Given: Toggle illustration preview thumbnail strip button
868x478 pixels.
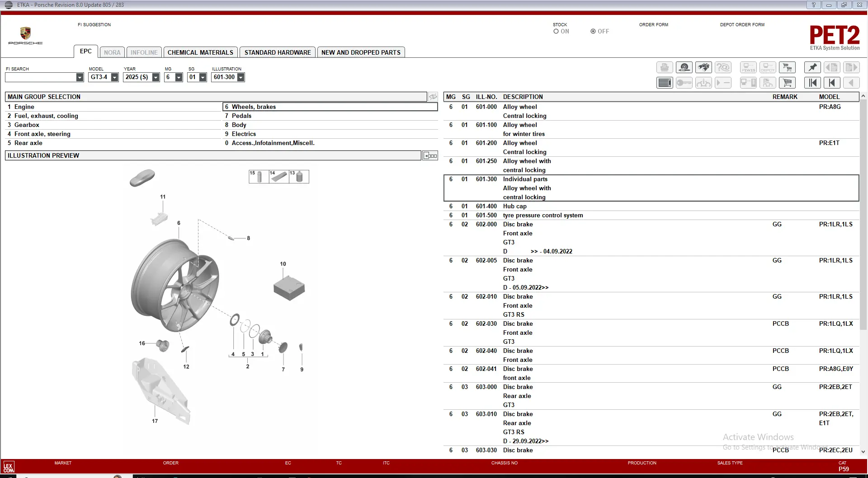Looking at the screenshot, I should (430, 156).
